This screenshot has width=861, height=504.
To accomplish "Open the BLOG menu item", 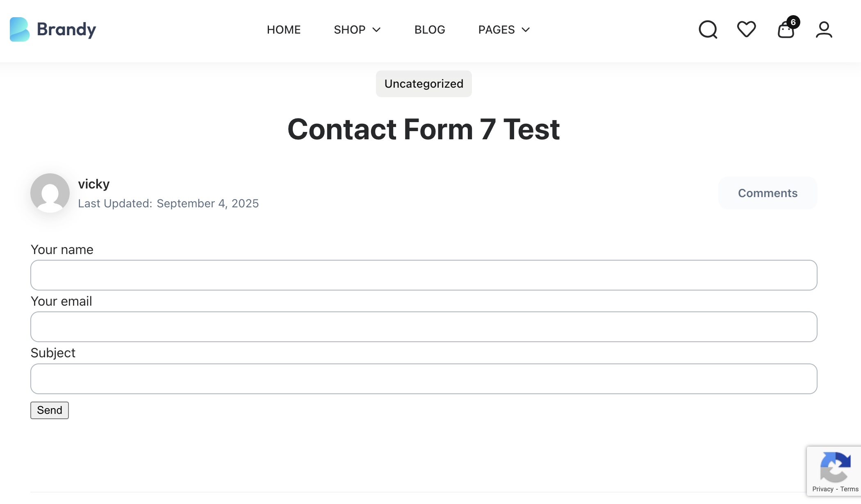I will point(430,30).
